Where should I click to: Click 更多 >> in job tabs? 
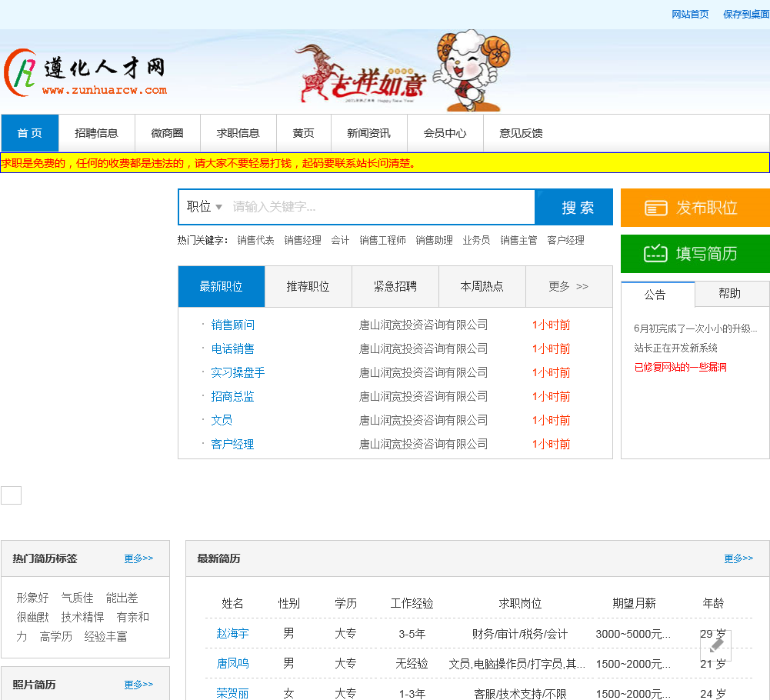point(568,286)
